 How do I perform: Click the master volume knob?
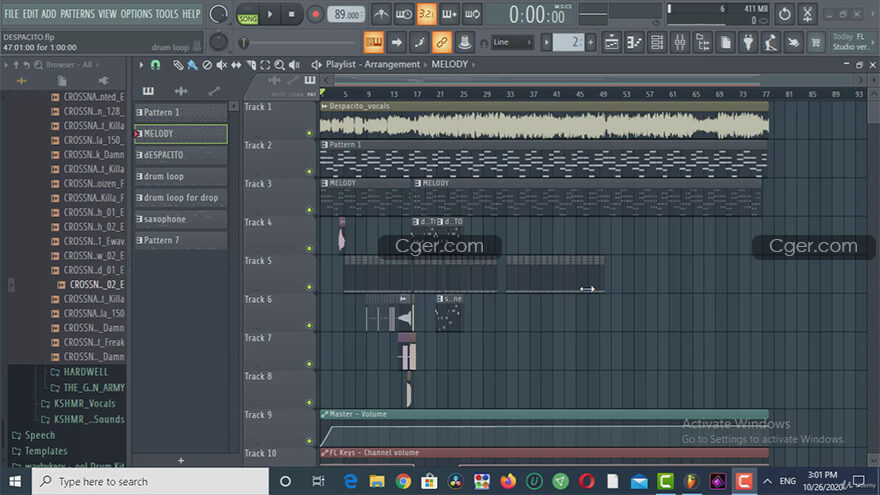click(218, 14)
